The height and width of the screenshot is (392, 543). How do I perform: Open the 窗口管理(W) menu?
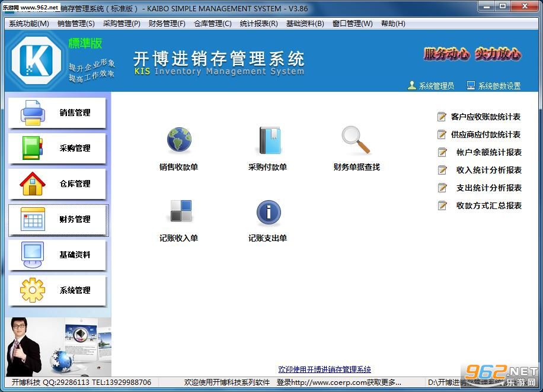tap(353, 24)
